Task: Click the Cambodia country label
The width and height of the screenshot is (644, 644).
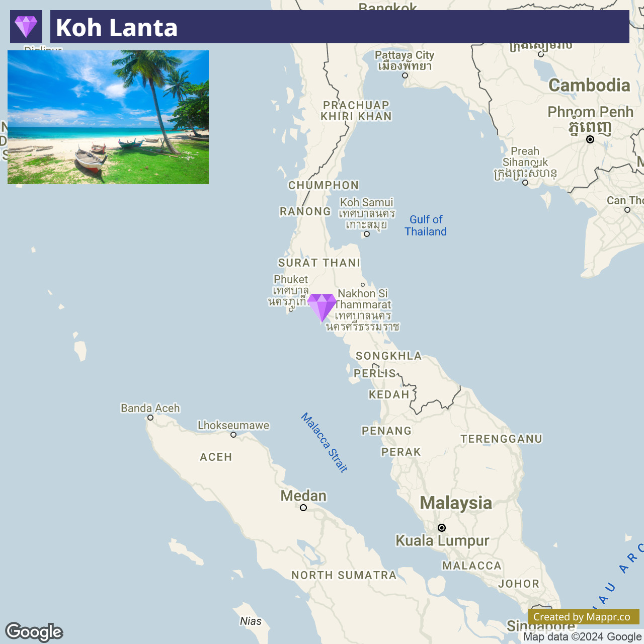Action: (589, 85)
